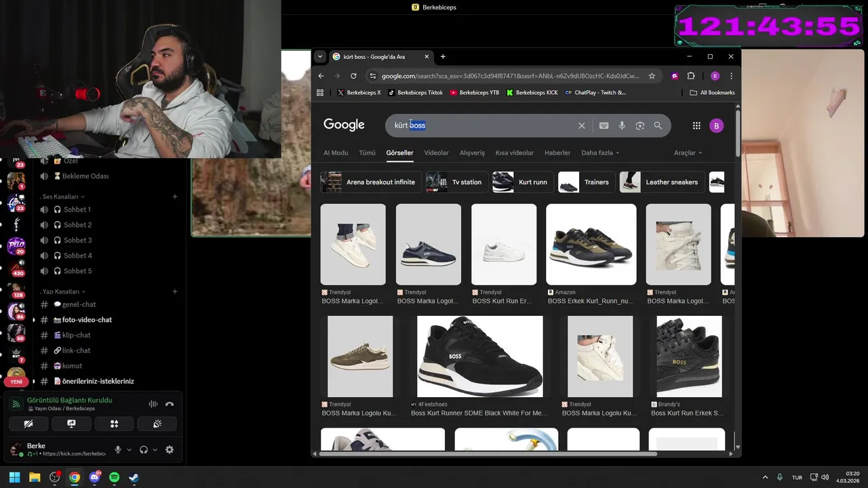Collapse the Ses Kanalları category
The image size is (868, 488).
point(63,197)
